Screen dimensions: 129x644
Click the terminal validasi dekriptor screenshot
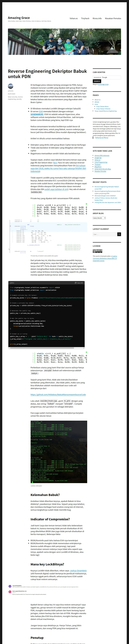59,452
